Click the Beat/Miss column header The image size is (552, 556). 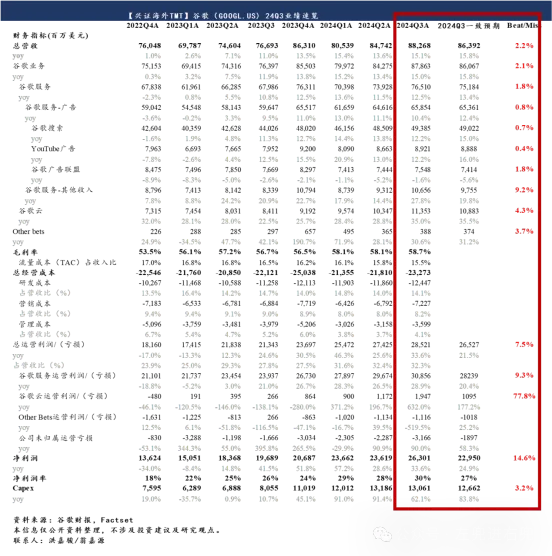(x=522, y=26)
